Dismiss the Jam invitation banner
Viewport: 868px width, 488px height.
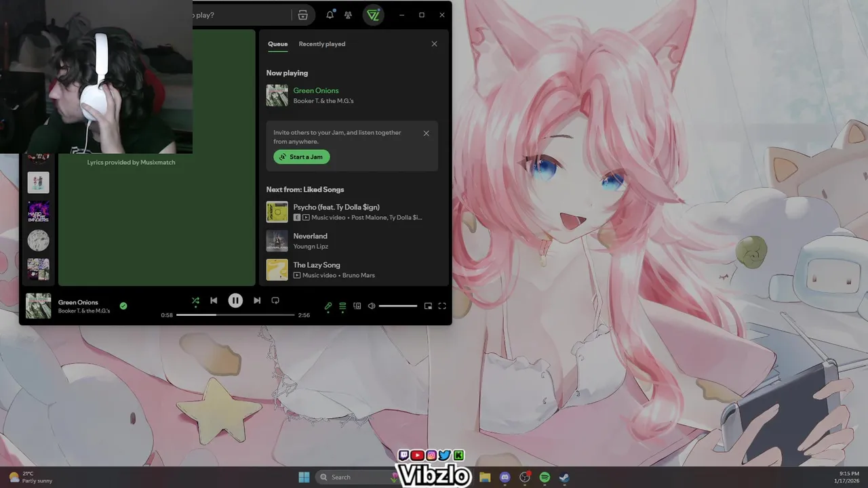[x=427, y=134]
